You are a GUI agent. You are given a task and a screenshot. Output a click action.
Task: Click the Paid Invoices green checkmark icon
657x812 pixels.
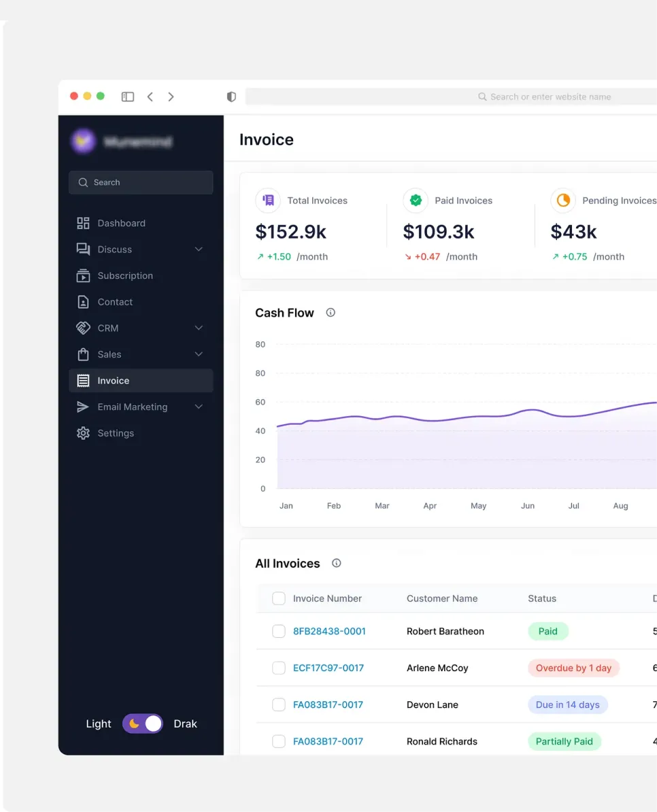click(416, 201)
